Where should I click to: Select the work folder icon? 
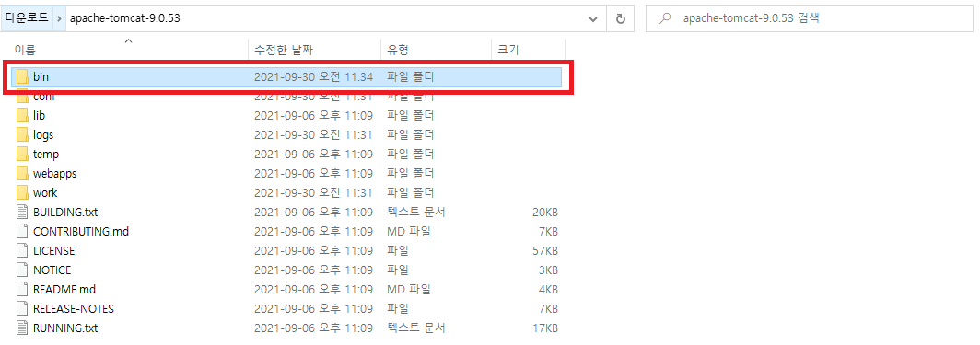[x=22, y=193]
